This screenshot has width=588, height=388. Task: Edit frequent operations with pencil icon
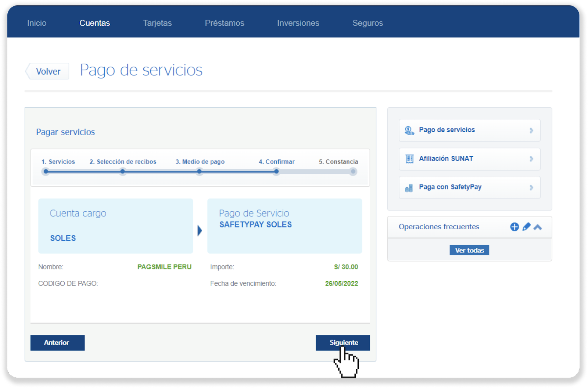tap(526, 227)
